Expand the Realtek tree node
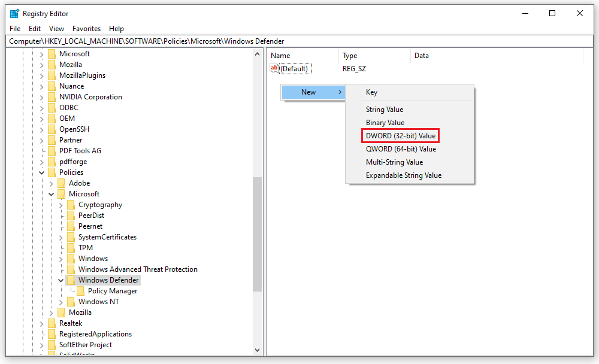The width and height of the screenshot is (599, 364). tap(42, 323)
